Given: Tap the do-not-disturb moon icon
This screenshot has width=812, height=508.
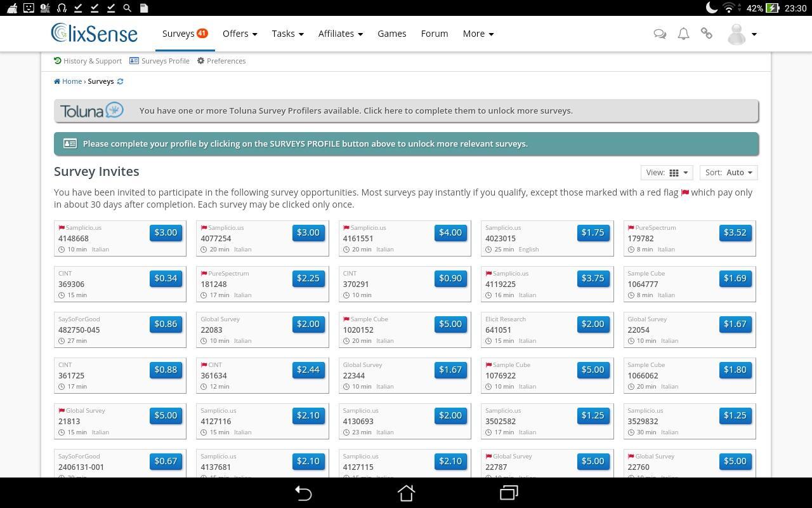Looking at the screenshot, I should [712, 8].
